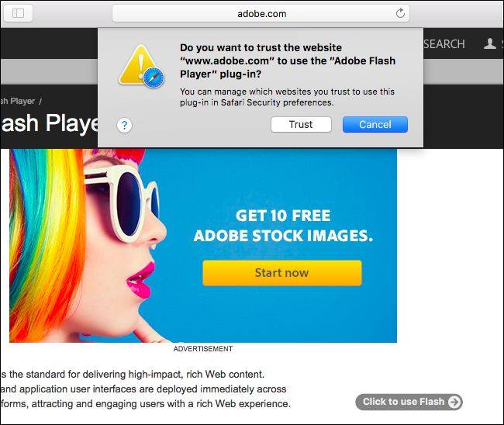
Task: Click the GET 10 FREE ADOBE STOCK IMAGES headline
Action: coord(283,226)
